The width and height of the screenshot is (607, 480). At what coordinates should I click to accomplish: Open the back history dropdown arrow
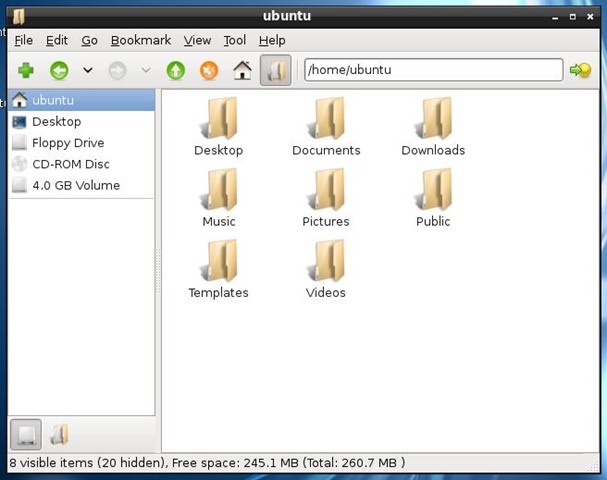click(x=88, y=70)
